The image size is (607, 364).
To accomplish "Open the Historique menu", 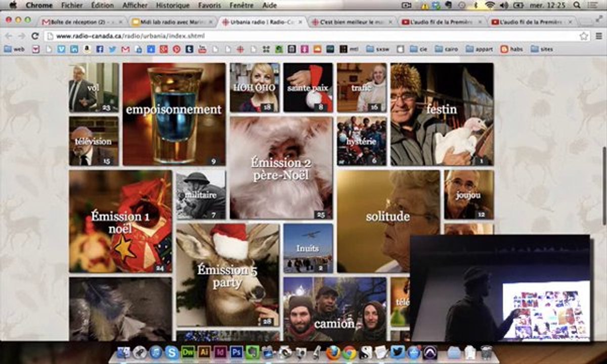I will tap(172, 5).
